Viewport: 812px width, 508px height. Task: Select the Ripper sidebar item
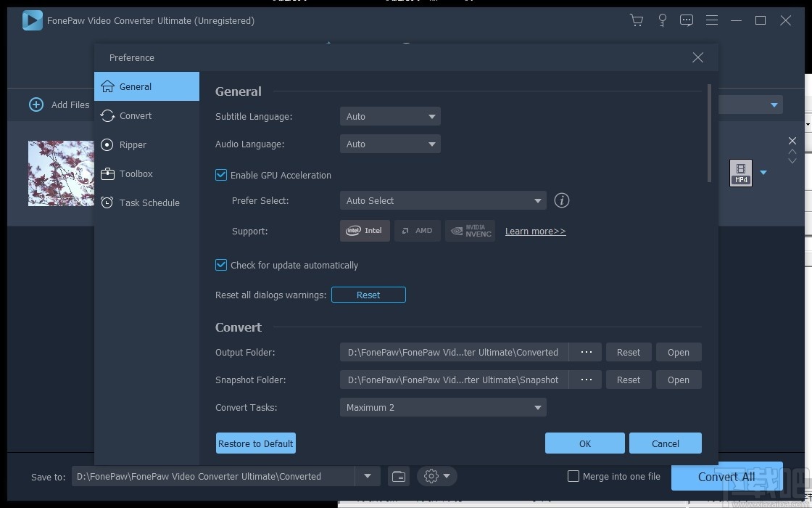coord(133,144)
